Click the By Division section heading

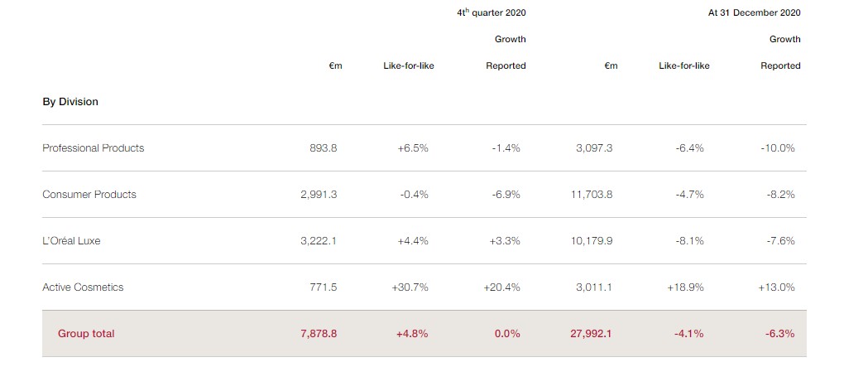coord(70,102)
